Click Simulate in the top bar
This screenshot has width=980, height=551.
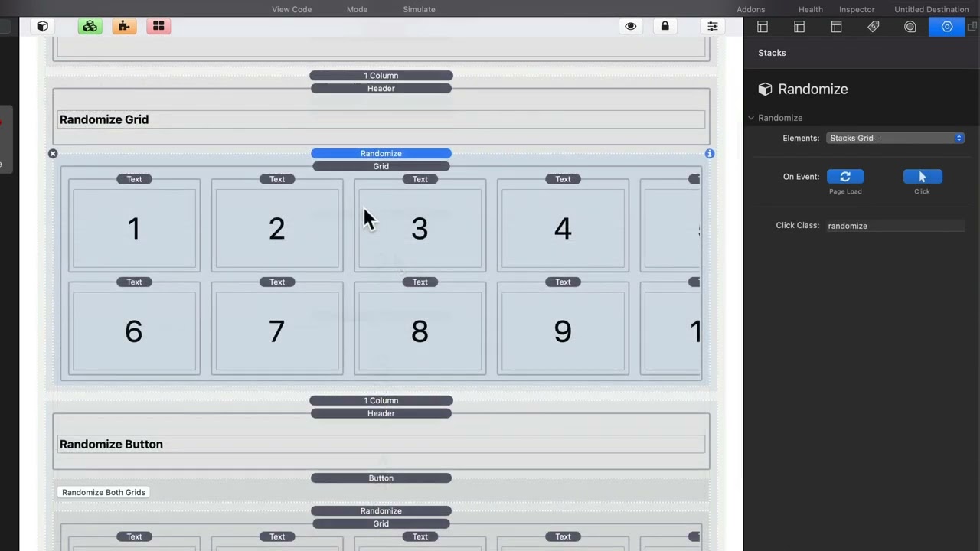coord(419,9)
